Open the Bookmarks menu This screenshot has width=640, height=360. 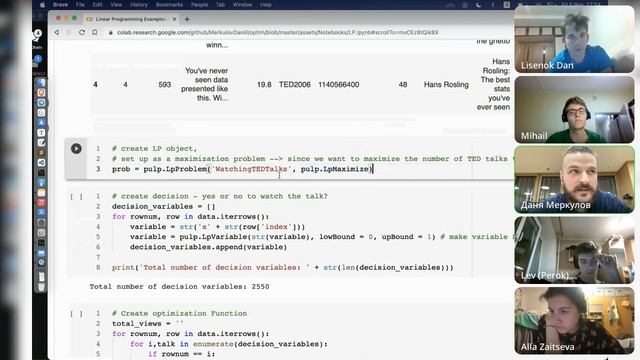tap(169, 5)
